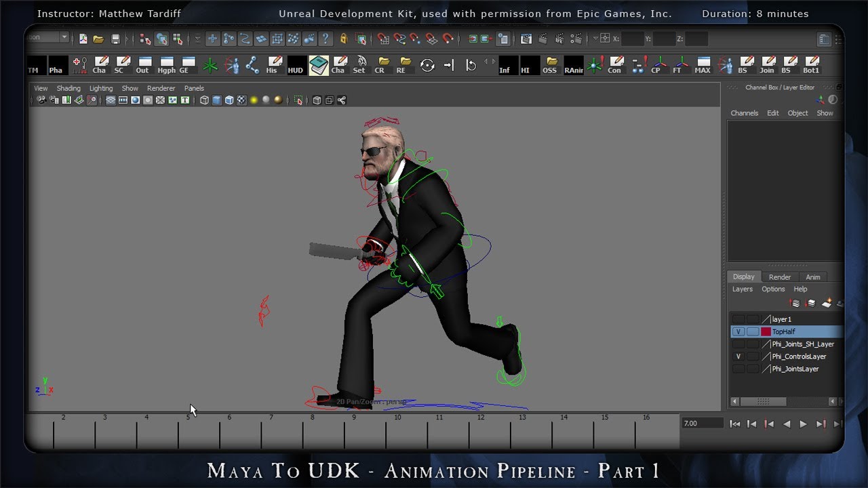
Task: Open the viewport Panels menu
Action: pos(194,88)
